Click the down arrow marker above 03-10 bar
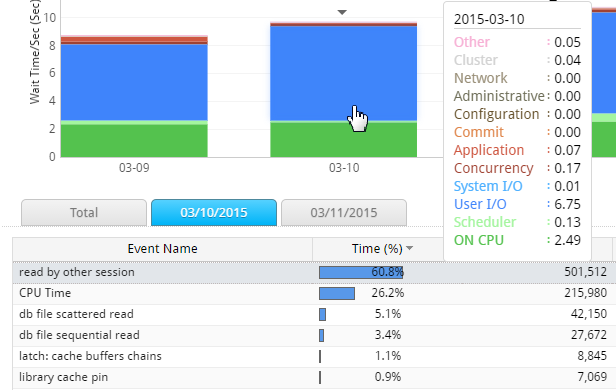Image resolution: width=616 pixels, height=390 pixels. tap(342, 12)
